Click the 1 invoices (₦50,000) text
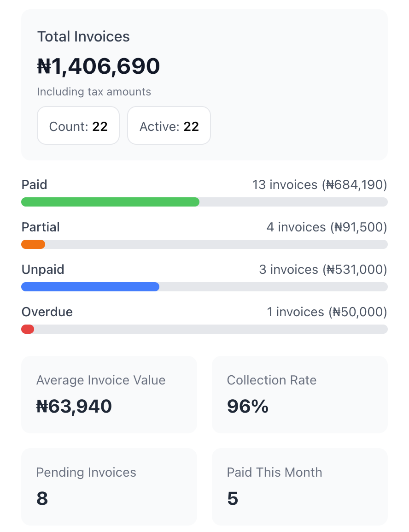 [327, 312]
